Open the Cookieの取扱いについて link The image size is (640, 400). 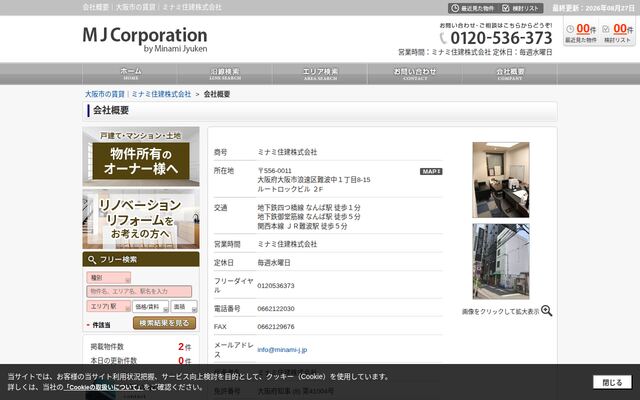tap(103, 387)
